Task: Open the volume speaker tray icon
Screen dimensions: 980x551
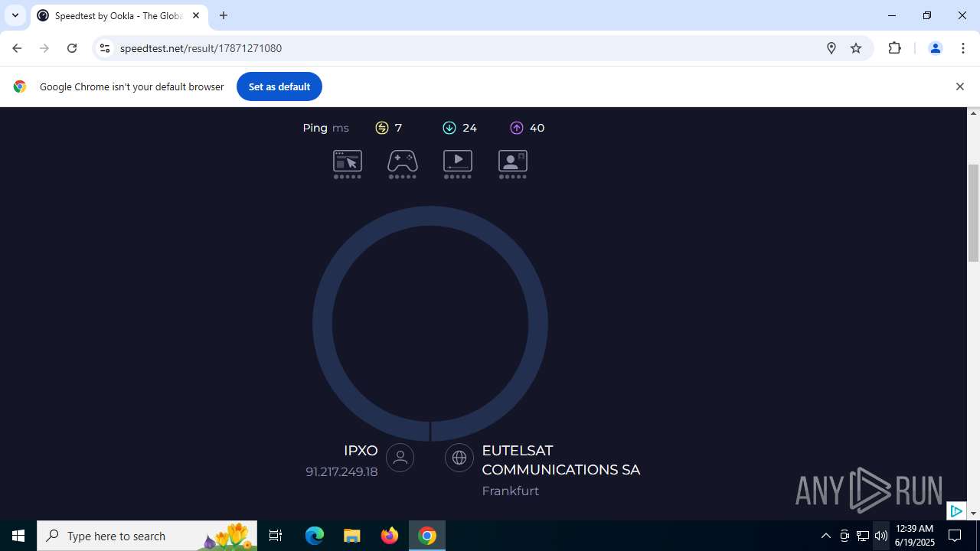Action: point(881,536)
